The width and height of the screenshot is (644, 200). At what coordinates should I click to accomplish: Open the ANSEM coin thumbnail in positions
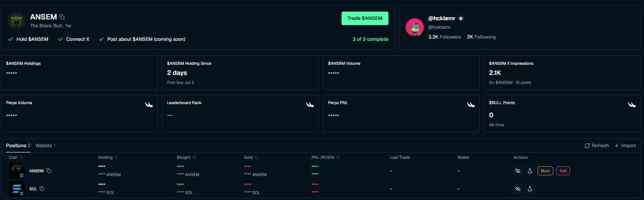17,171
